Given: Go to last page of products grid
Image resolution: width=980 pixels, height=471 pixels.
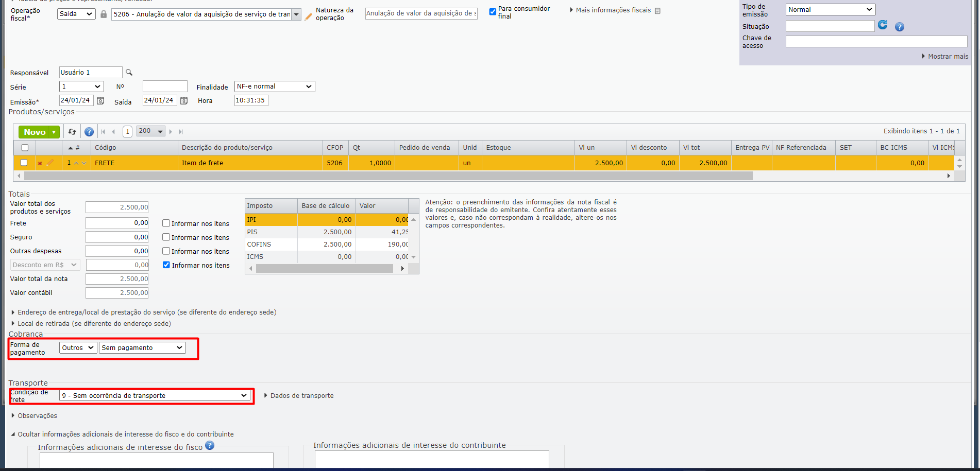Looking at the screenshot, I should pyautogui.click(x=181, y=132).
